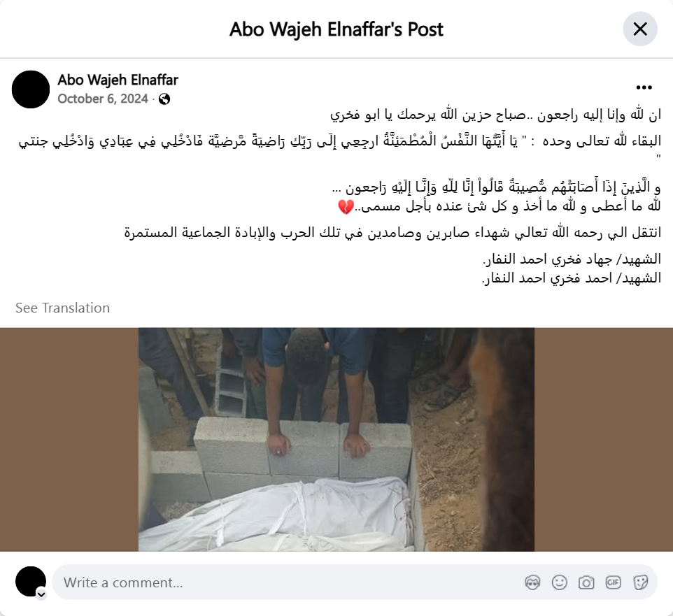Click the post title header text

(x=336, y=29)
